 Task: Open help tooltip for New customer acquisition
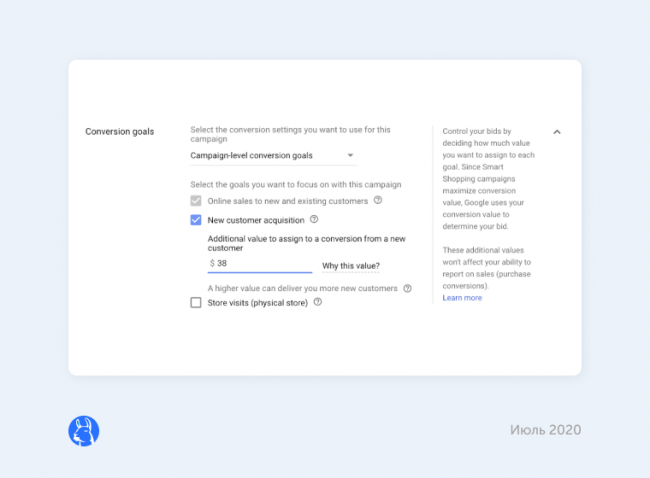click(314, 219)
